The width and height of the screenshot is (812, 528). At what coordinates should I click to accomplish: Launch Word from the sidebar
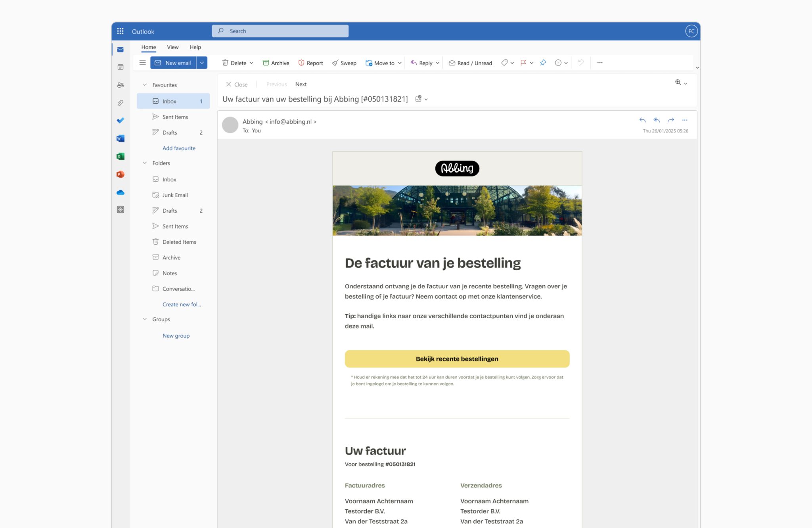click(x=121, y=138)
